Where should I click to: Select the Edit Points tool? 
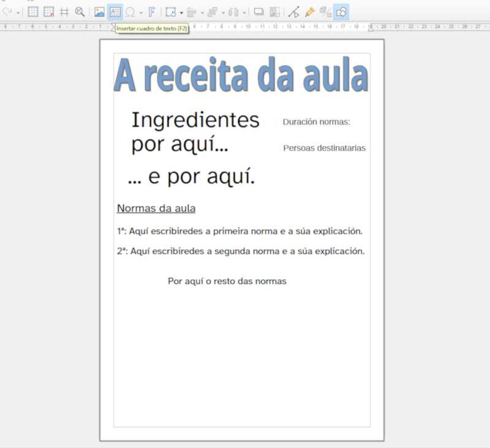point(294,10)
